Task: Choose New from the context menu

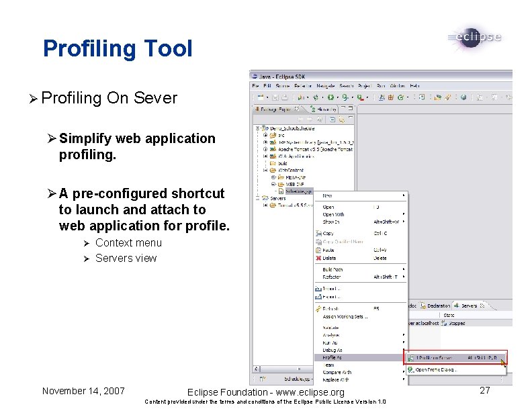Action: tap(361, 195)
